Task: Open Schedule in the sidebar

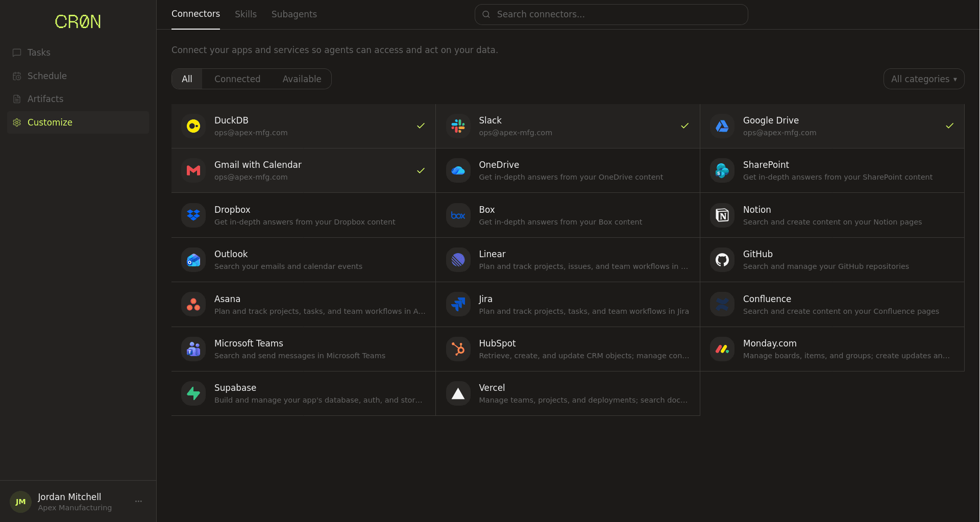Action: coord(78,76)
